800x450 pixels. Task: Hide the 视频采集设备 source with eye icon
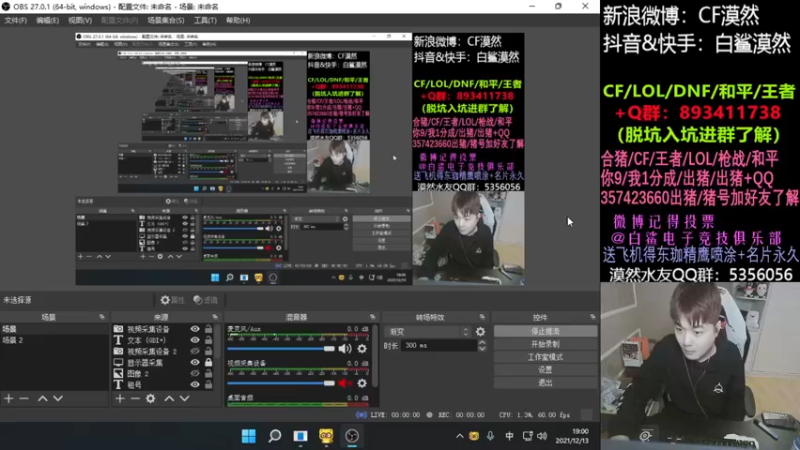pos(195,329)
